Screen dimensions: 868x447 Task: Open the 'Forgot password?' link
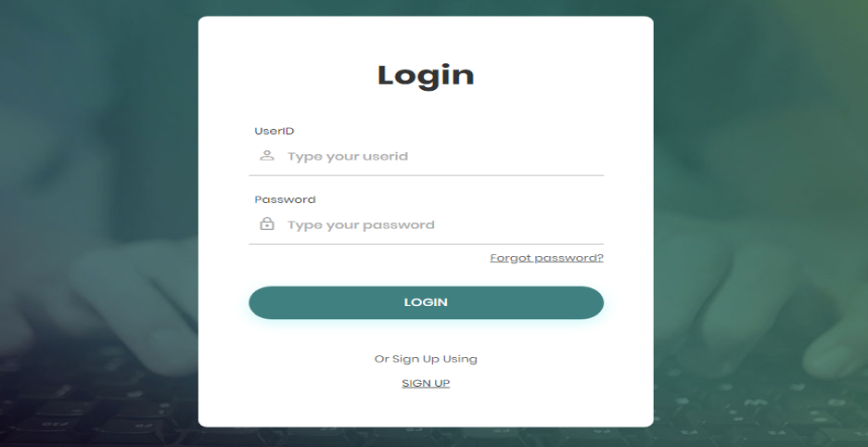pos(546,258)
